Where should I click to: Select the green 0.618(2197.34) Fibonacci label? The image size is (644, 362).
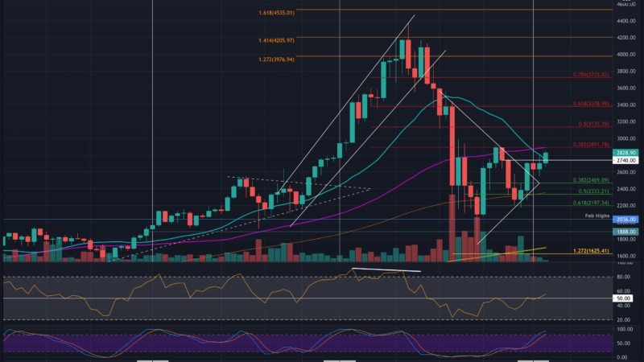[x=591, y=203]
